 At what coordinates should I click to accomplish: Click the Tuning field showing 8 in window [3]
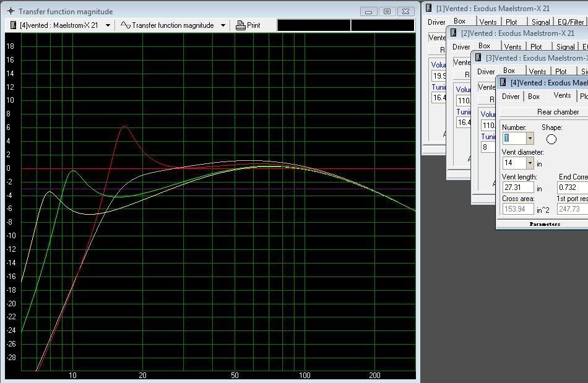[x=488, y=147]
